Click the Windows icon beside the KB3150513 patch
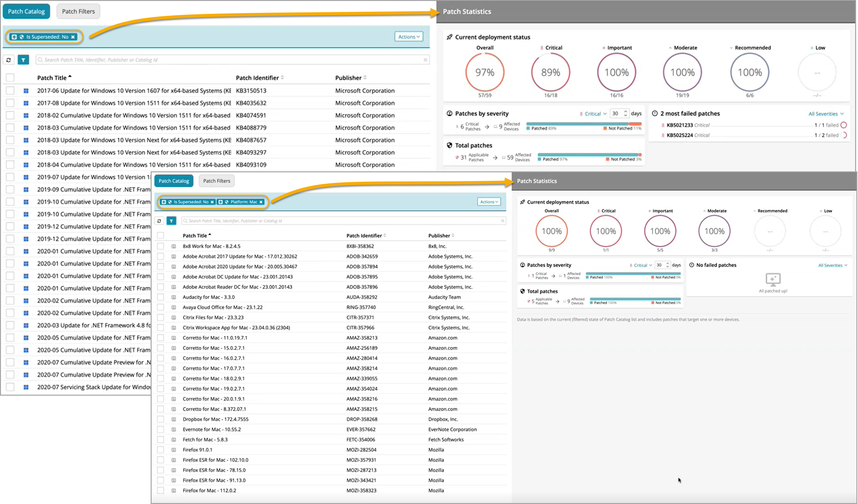The height and width of the screenshot is (504, 858). 26,91
